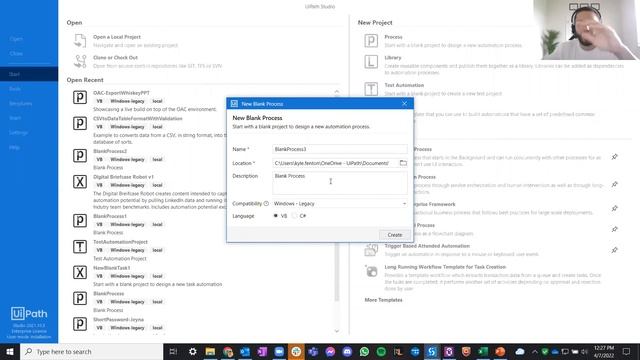The width and height of the screenshot is (640, 360).
Task: Open Windows Settings gear in taskbar
Action: (x=193, y=351)
